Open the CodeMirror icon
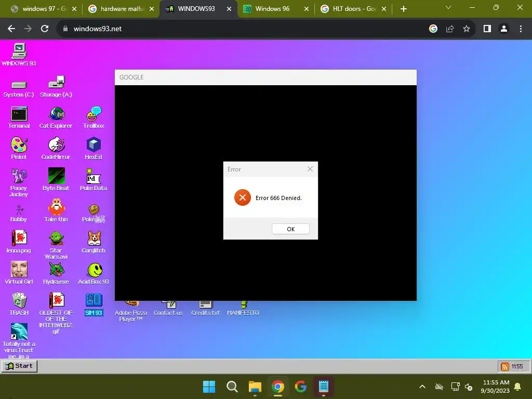 point(56,149)
